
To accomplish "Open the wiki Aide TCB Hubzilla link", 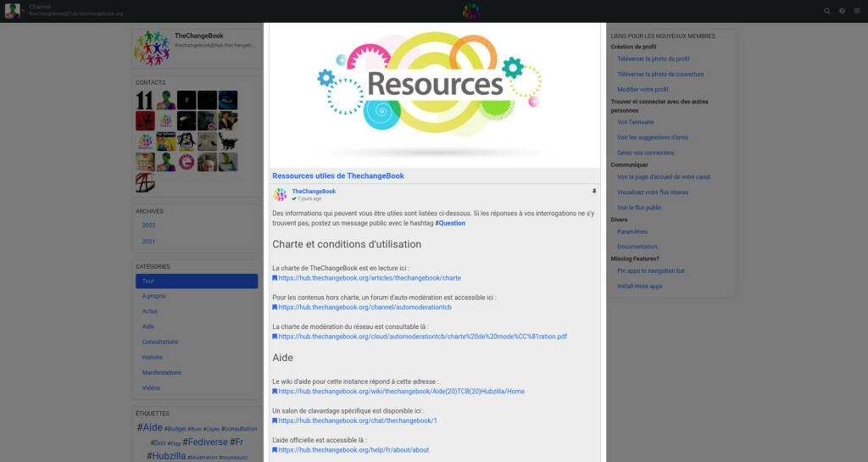I will 401,392.
